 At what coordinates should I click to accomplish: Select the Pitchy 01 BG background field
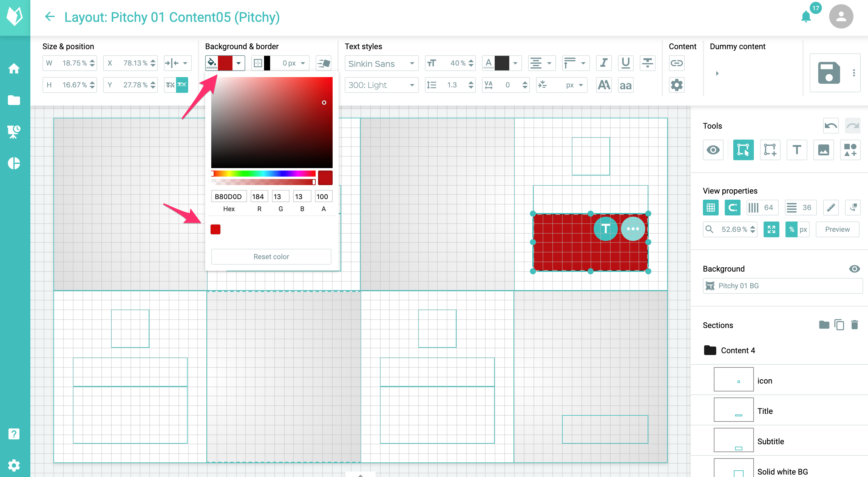(x=782, y=286)
